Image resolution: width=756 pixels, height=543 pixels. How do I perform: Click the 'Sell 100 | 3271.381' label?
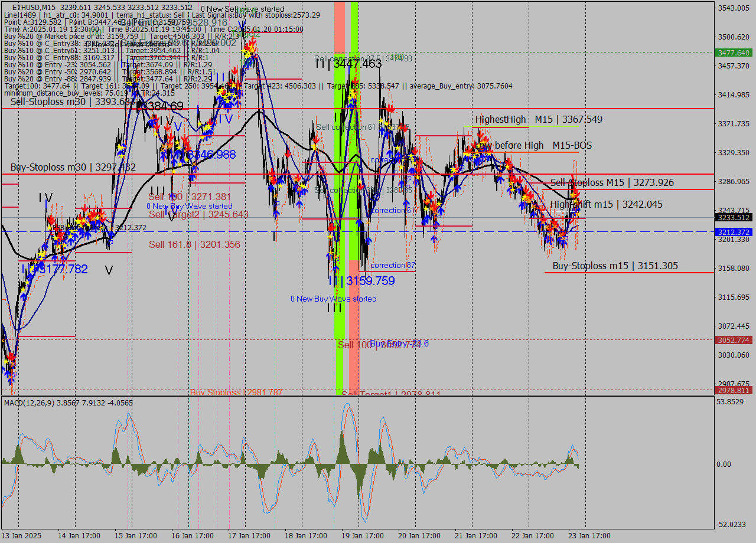coord(190,197)
